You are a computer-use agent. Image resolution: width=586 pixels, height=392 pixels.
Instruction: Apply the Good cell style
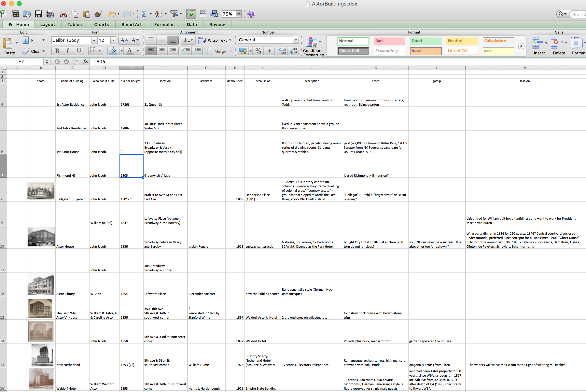(426, 41)
